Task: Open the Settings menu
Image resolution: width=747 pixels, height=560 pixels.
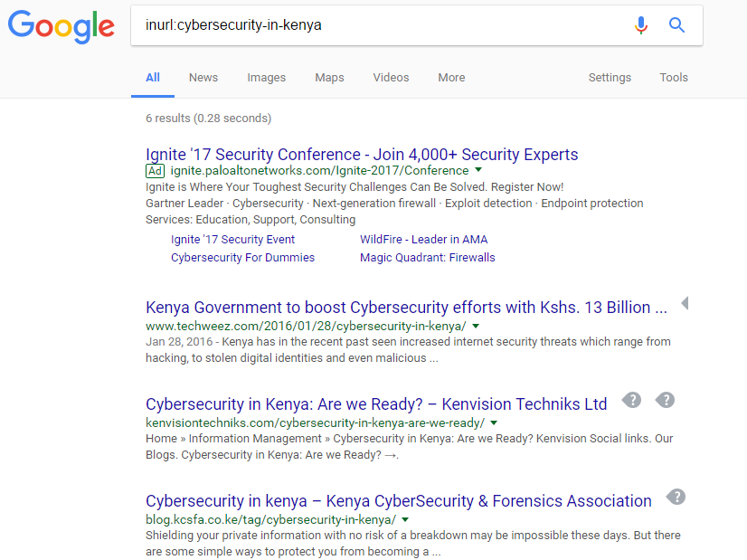Action: (610, 78)
